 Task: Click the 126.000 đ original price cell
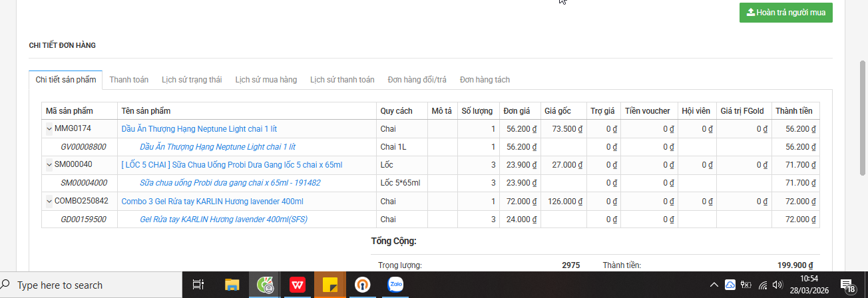tap(563, 201)
